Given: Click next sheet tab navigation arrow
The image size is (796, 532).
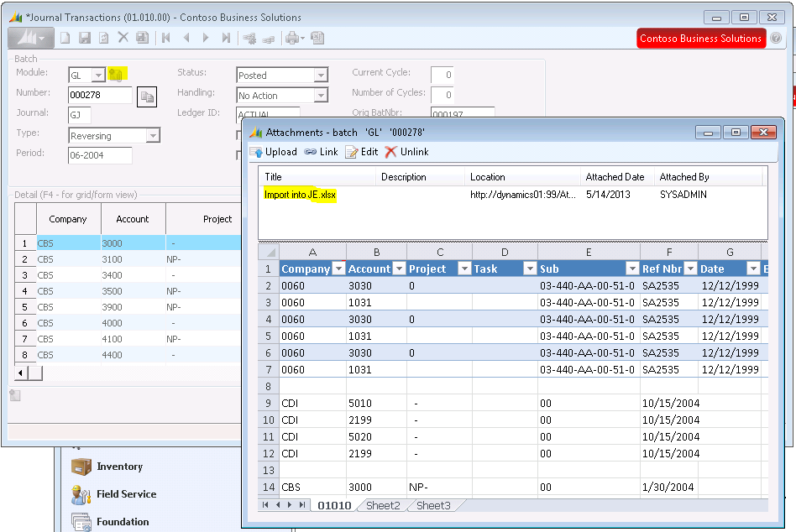Looking at the screenshot, I should tap(290, 504).
